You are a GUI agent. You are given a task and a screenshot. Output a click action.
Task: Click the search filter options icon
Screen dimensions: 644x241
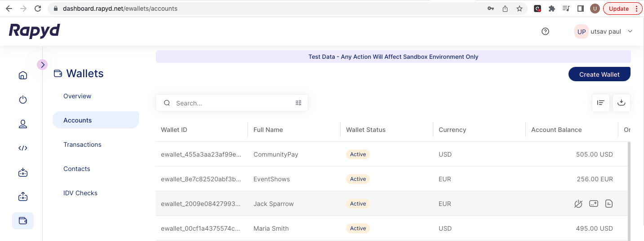(x=298, y=103)
